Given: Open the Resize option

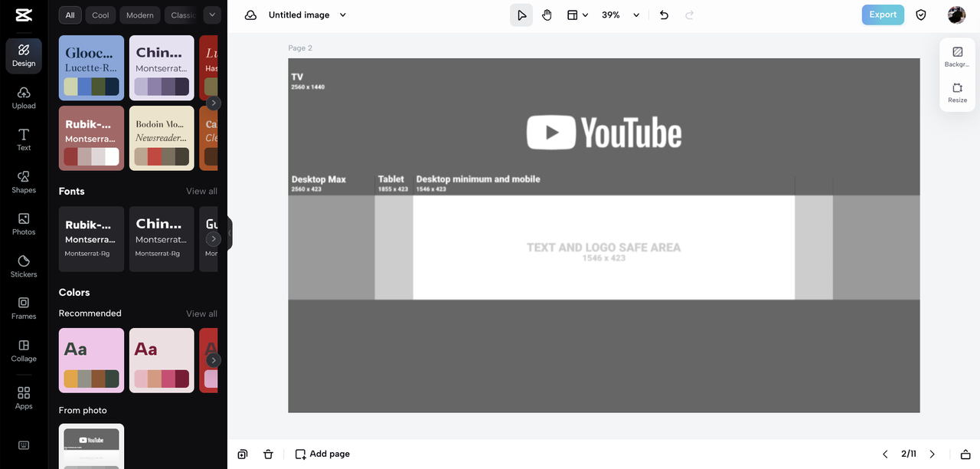Looking at the screenshot, I should tap(957, 93).
